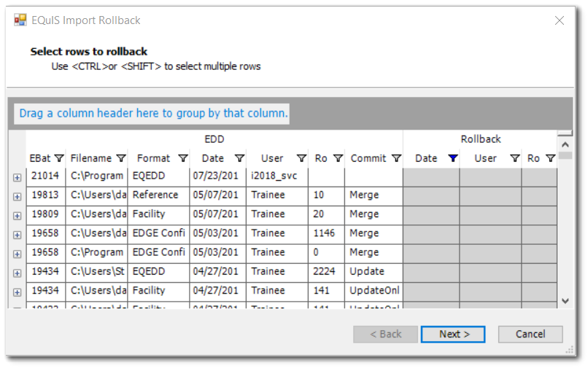Close the EQuIS Import Rollback window

560,20
